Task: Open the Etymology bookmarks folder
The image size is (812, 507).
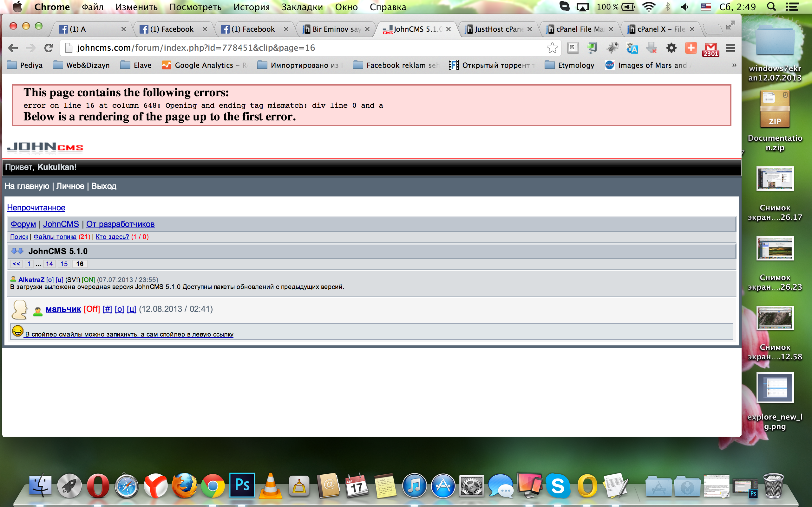Action: point(569,65)
